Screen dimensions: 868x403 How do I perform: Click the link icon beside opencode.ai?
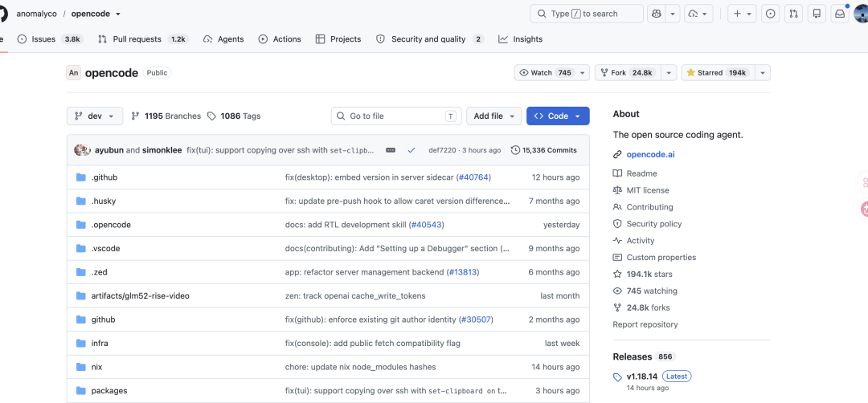pyautogui.click(x=617, y=155)
